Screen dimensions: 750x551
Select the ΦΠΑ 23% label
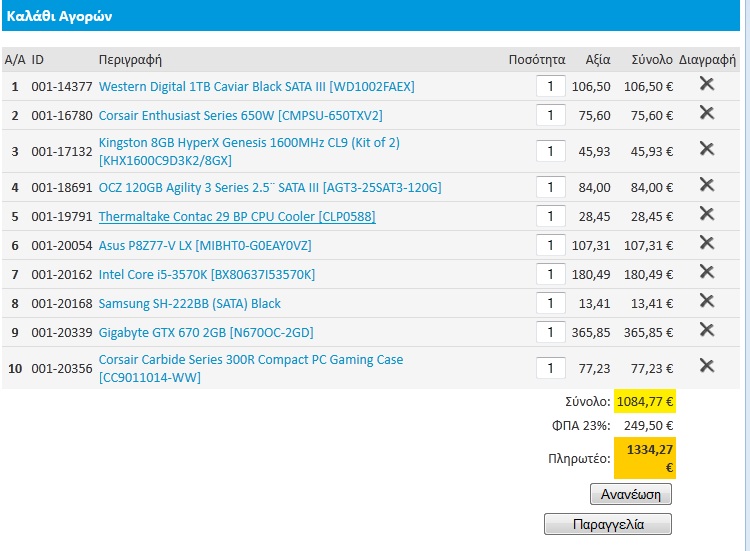tap(581, 426)
